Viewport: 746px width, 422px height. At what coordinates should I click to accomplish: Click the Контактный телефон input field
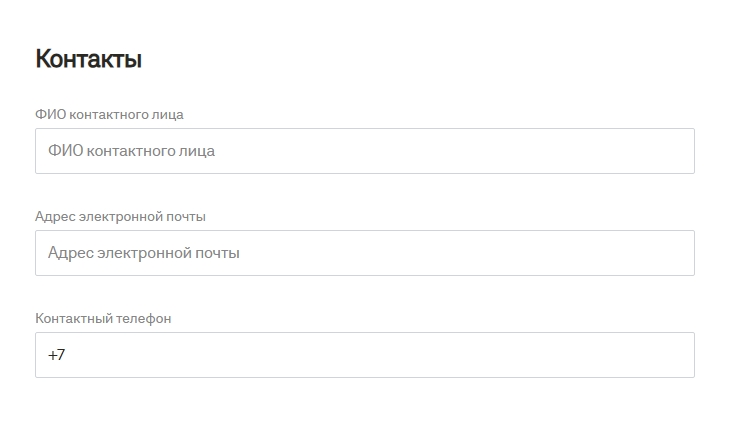pyautogui.click(x=364, y=355)
